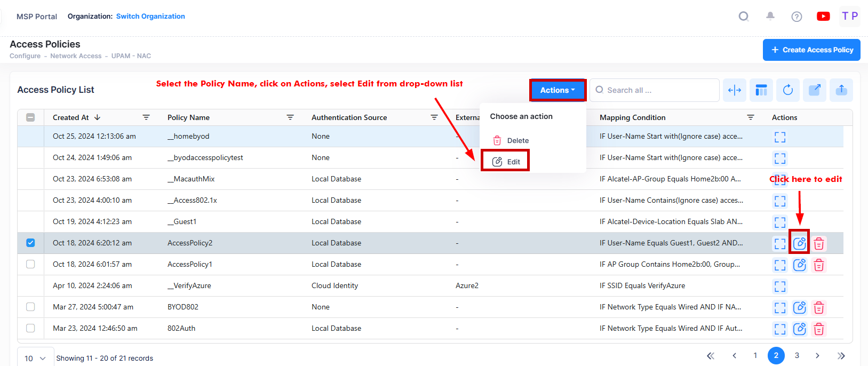Select Edit from the action menu
The height and width of the screenshot is (366, 868).
[506, 162]
